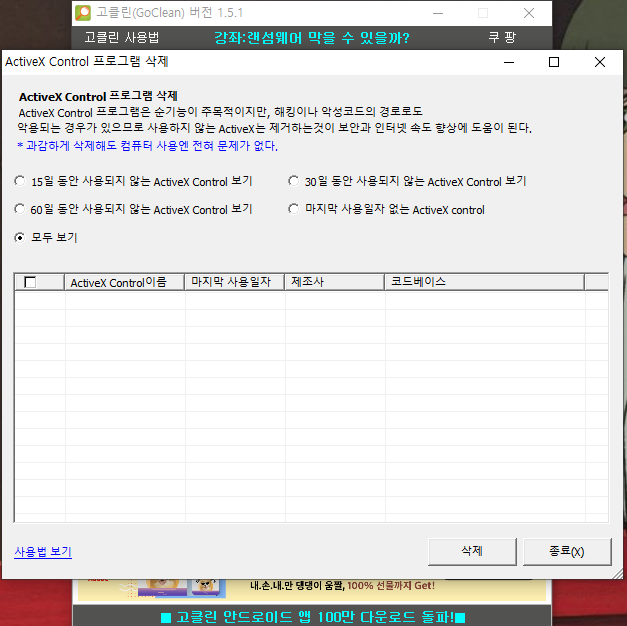Click the GoClean app icon in title bar
The image size is (627, 626).
click(x=83, y=13)
